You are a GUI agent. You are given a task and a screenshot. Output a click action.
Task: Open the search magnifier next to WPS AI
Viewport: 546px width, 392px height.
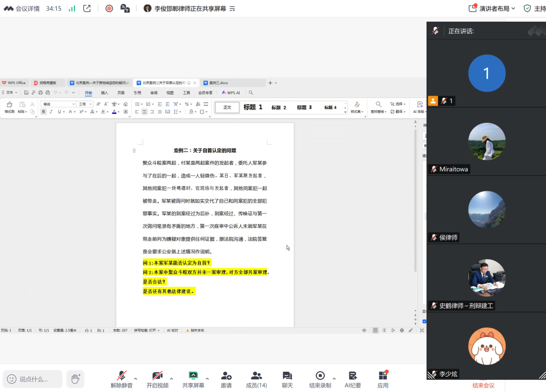pyautogui.click(x=251, y=93)
